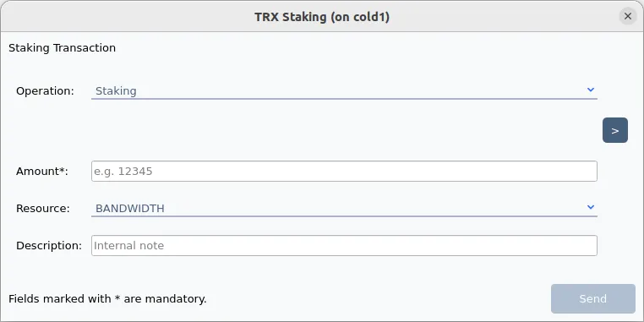This screenshot has width=644, height=322.
Task: Click the 'Internal note' placeholder text
Action: 129,246
